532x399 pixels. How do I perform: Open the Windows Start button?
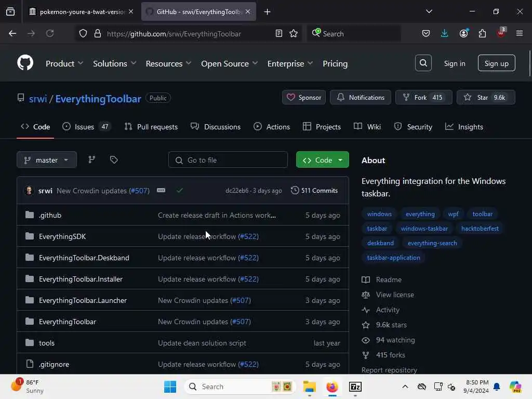(x=170, y=387)
